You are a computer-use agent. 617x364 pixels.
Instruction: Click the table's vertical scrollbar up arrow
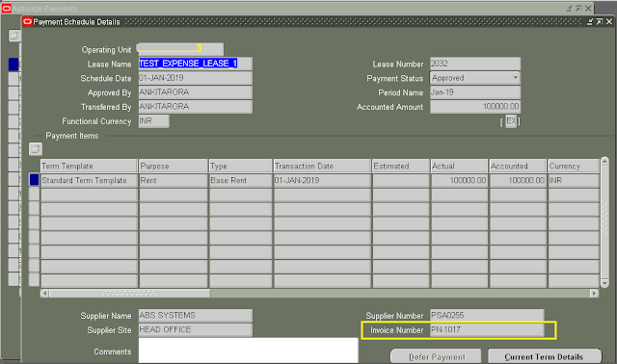(x=604, y=161)
